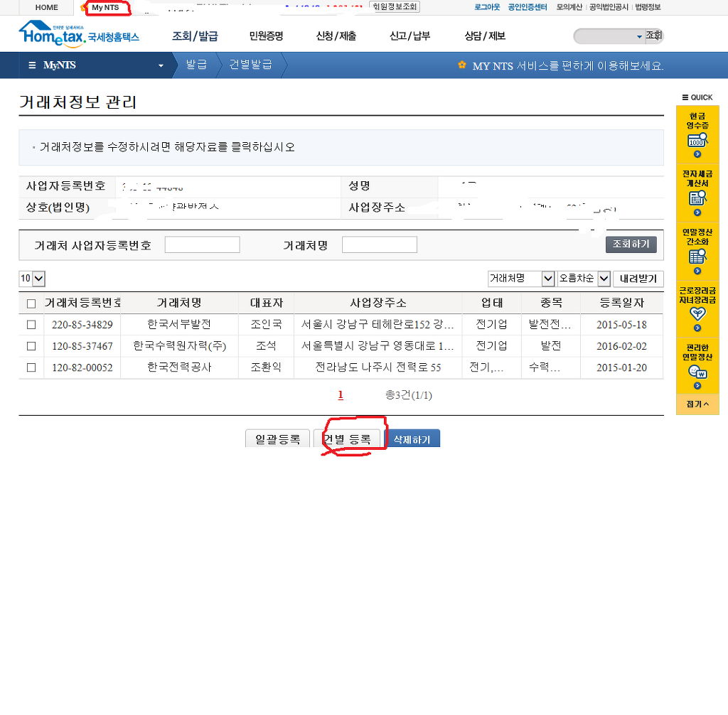
Task: Select registration number 120-82-00052
Action: [82, 367]
